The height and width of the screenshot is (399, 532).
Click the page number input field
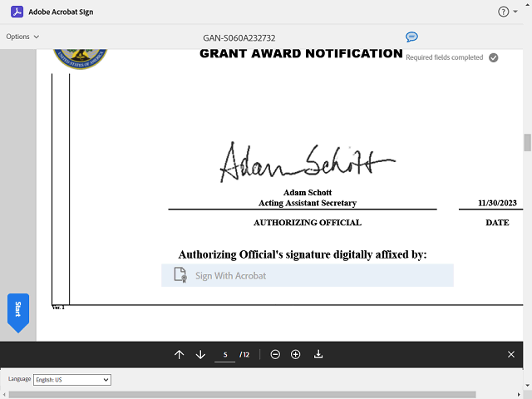point(225,355)
